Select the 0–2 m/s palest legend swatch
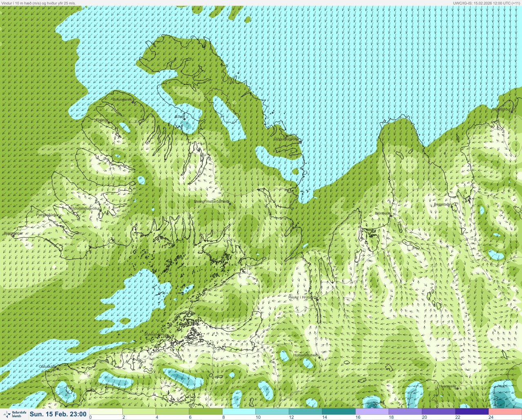This screenshot has height=420, width=522. [106, 411]
